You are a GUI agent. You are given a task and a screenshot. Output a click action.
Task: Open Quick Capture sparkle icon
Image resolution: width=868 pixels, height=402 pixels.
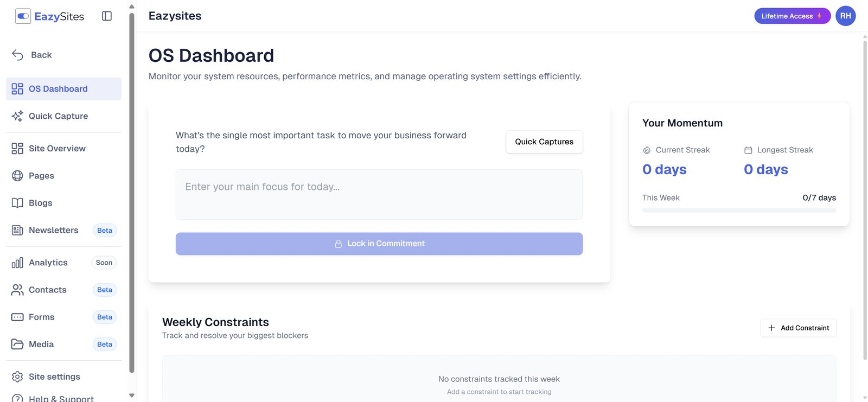(17, 116)
